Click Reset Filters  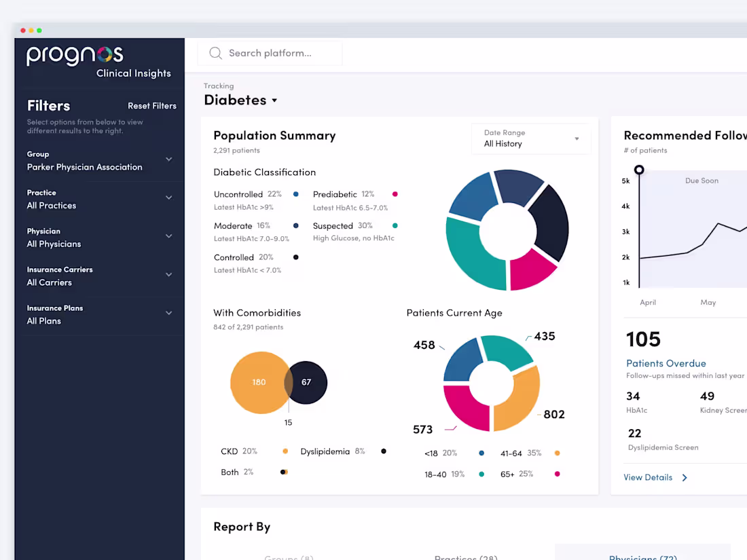[x=152, y=106]
